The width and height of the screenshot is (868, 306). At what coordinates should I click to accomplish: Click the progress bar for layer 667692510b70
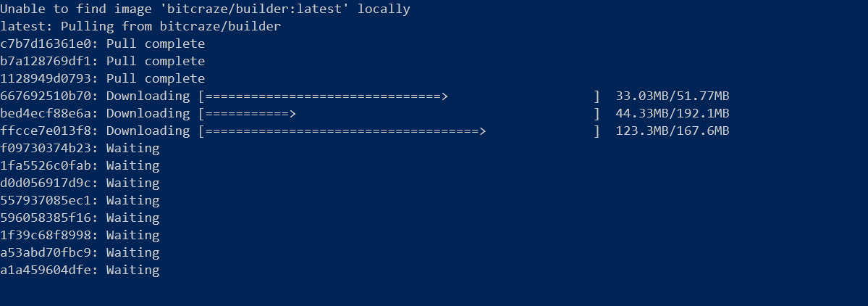pyautogui.click(x=399, y=96)
